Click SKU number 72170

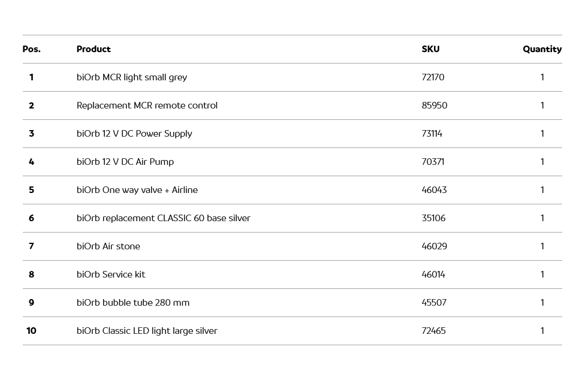433,77
